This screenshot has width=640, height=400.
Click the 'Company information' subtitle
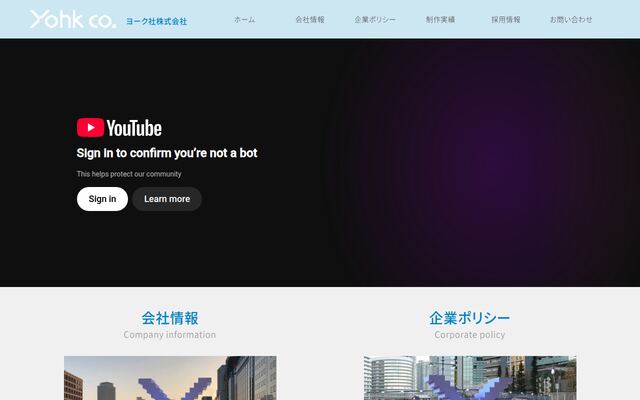170,335
